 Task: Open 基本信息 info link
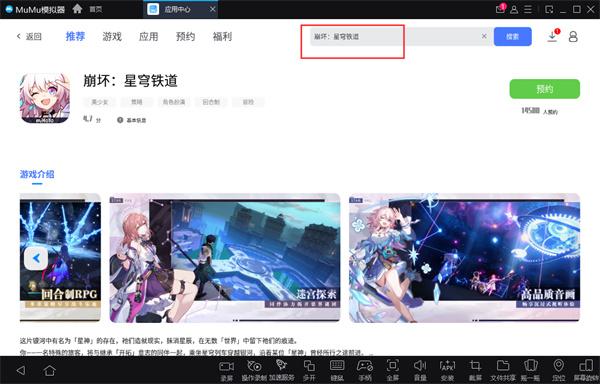point(131,120)
